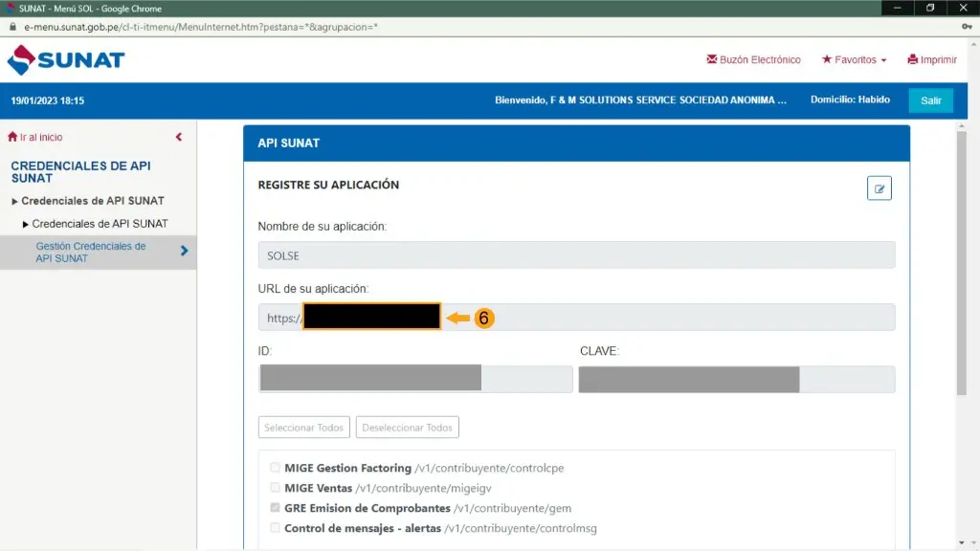Open the Favoritos dropdown
The width and height of the screenshot is (980, 551).
point(854,59)
